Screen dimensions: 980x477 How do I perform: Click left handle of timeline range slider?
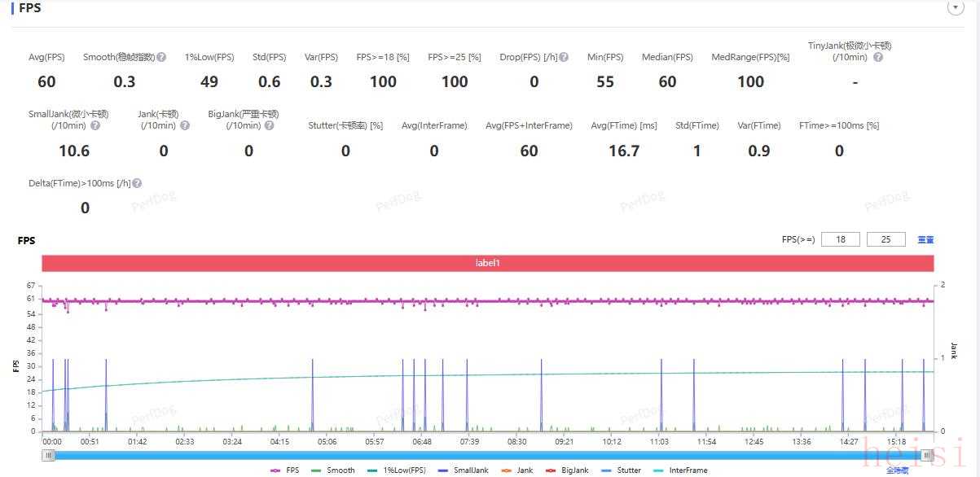[x=49, y=456]
